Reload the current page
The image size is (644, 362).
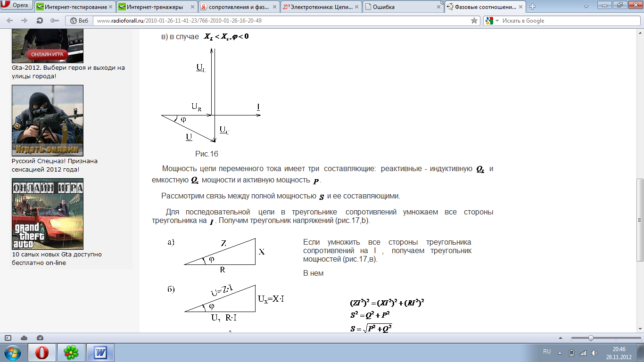pos(40,21)
